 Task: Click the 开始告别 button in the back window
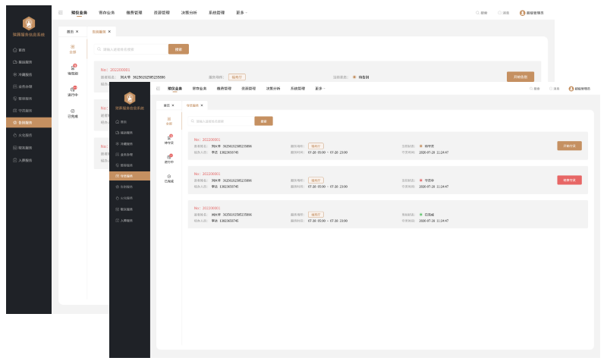coord(520,77)
